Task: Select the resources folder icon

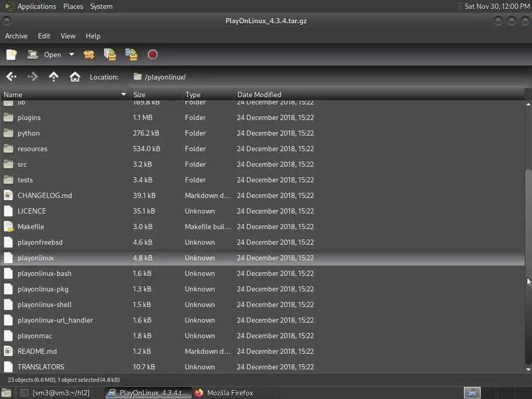Action: point(8,149)
